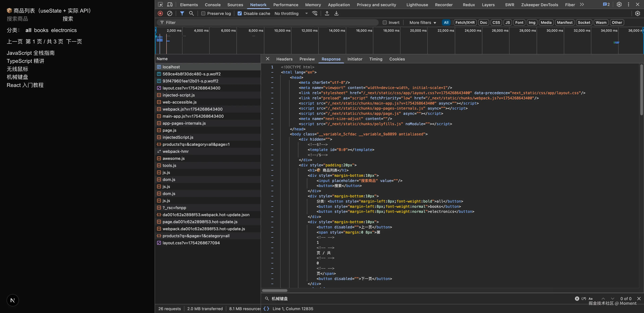
Task: Click the Filter text input field
Action: 270,22
